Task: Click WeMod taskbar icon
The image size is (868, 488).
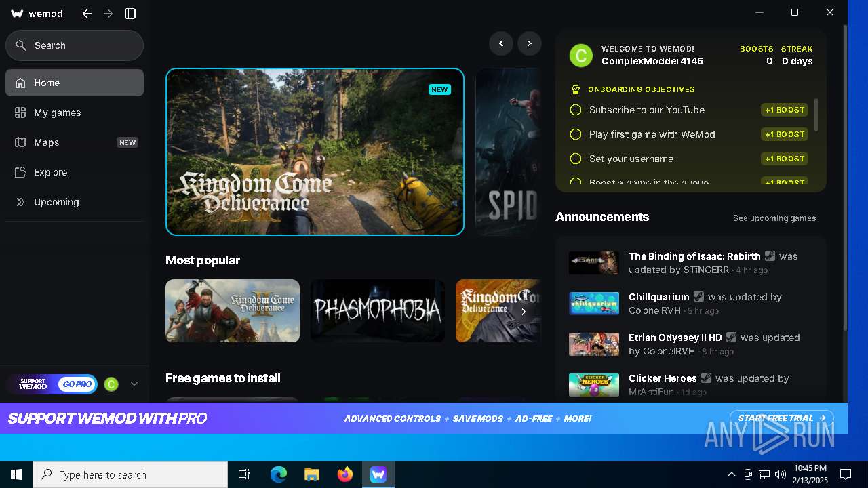Action: click(x=378, y=474)
